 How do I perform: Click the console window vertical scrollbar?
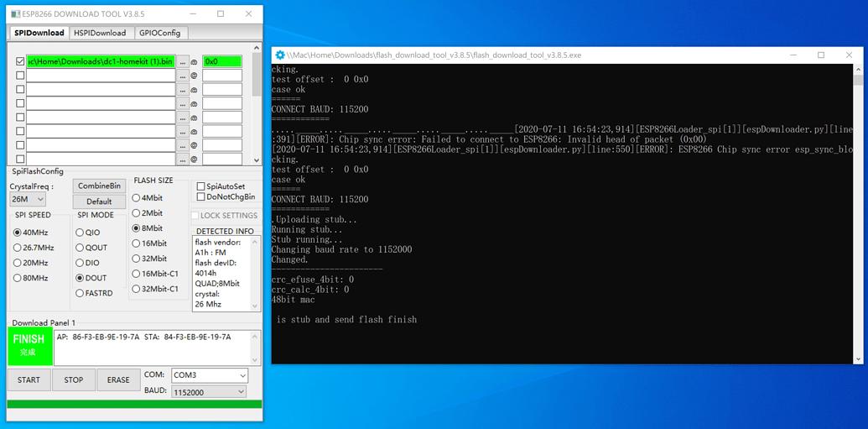[857, 213]
